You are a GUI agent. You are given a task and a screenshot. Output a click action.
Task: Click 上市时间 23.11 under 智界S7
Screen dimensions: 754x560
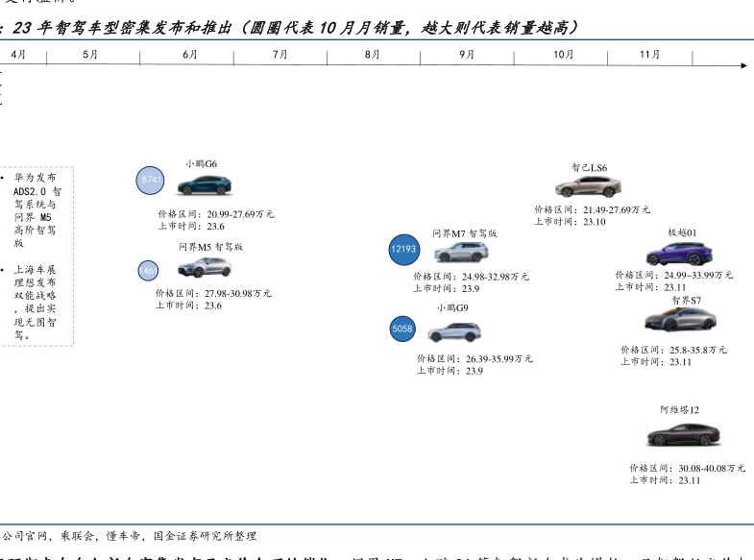tap(656, 362)
